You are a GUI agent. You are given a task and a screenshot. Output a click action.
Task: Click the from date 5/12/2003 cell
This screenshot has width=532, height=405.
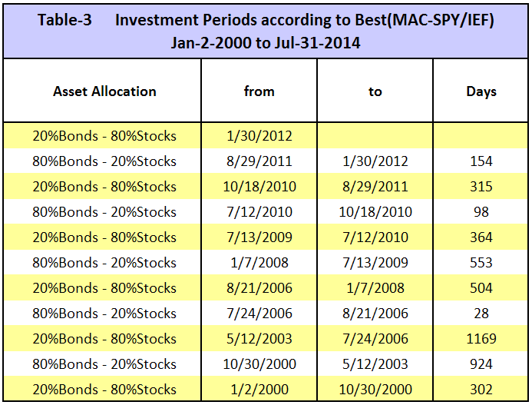259,339
